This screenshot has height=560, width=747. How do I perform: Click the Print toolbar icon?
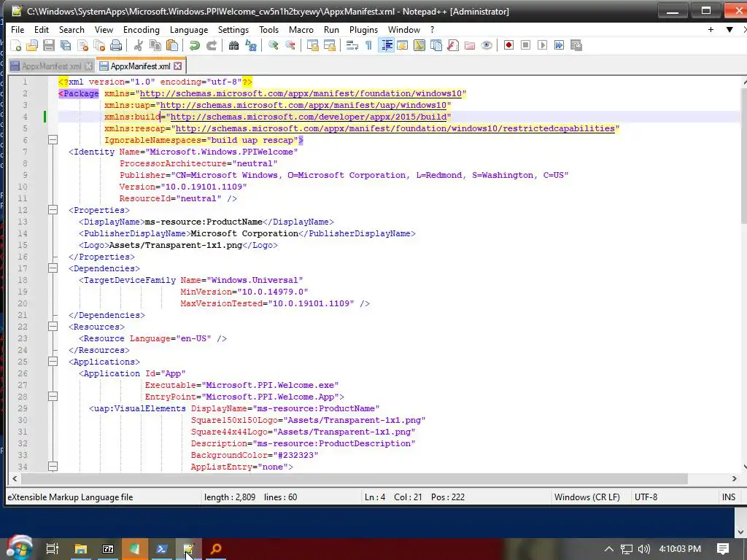[x=116, y=45]
